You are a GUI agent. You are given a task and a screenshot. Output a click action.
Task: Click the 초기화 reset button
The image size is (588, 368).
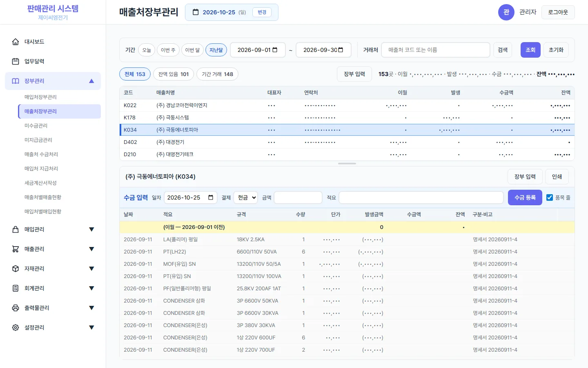coord(556,50)
